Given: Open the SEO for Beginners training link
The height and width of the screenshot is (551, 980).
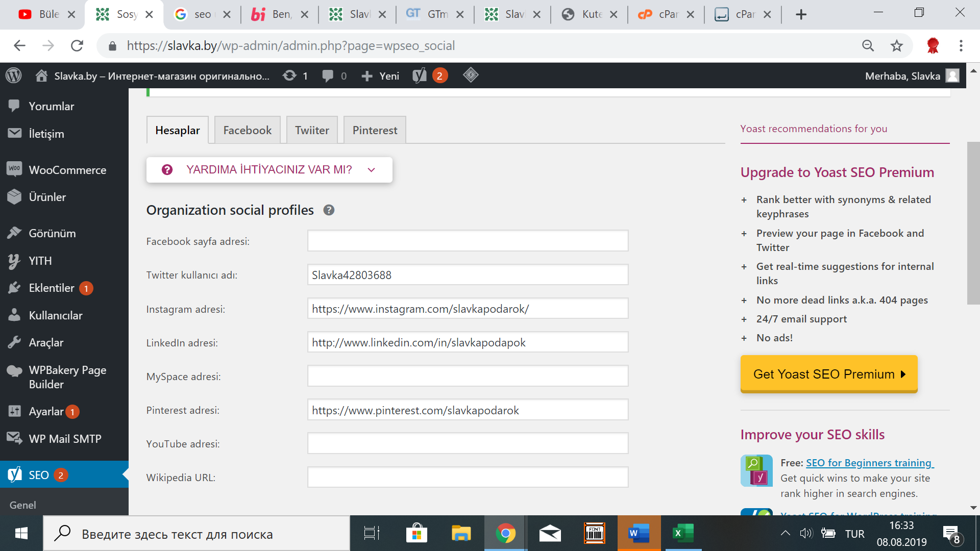Looking at the screenshot, I should pyautogui.click(x=870, y=463).
